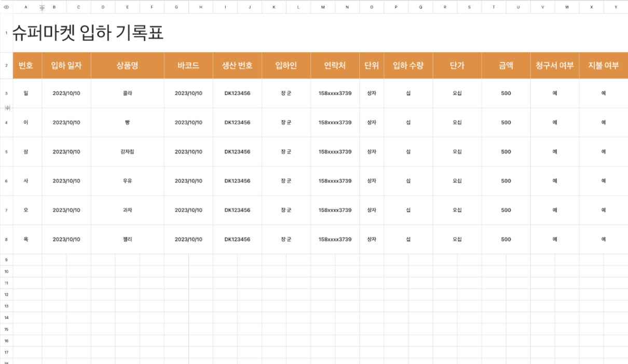Click the 단가 header cell
Image resolution: width=628 pixels, height=364 pixels.
click(457, 65)
